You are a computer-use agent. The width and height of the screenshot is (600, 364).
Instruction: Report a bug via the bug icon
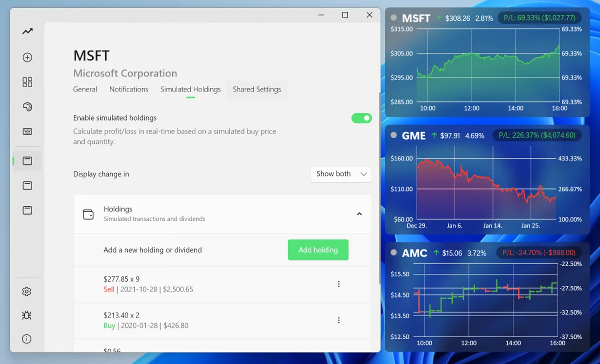coord(26,315)
